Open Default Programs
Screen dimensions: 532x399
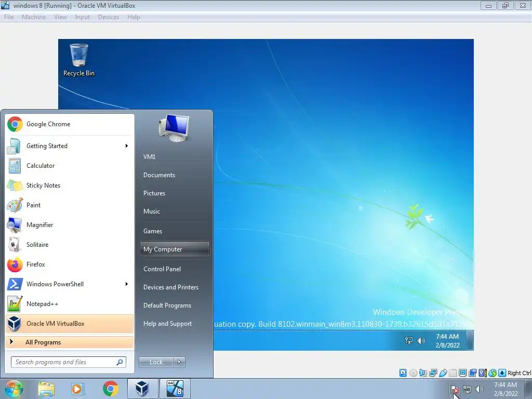pos(175,305)
